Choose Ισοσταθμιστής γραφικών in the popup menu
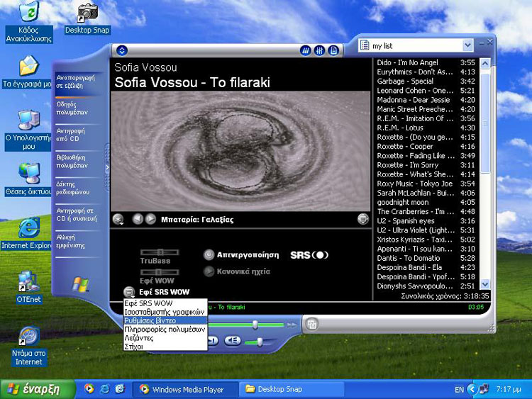The height and width of the screenshot is (399, 532). pos(165,312)
